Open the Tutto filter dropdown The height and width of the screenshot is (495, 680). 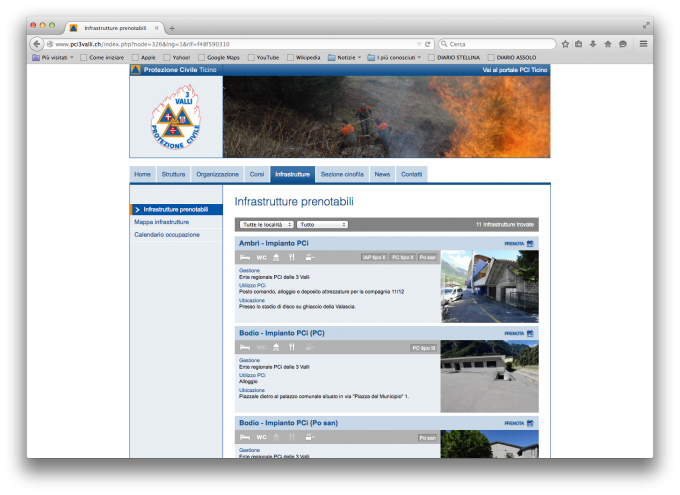[322, 224]
